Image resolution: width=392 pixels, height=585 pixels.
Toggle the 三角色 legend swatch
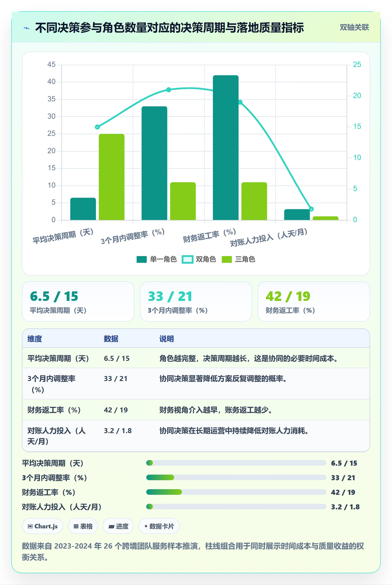227,259
